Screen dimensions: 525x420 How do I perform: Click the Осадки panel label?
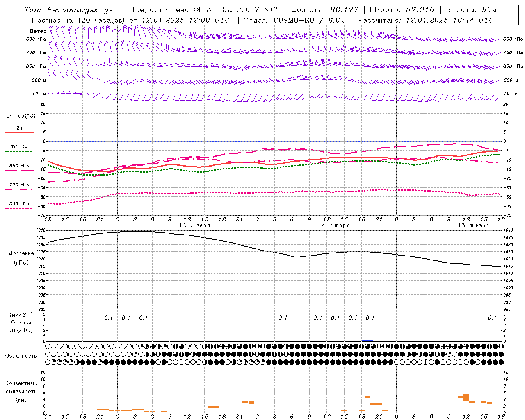(21, 322)
